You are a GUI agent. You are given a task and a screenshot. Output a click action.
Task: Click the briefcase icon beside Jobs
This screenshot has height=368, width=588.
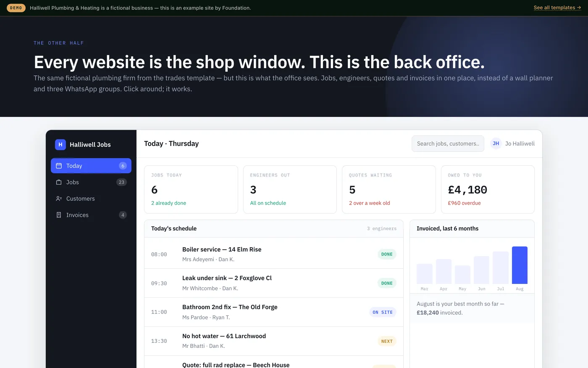point(59,182)
